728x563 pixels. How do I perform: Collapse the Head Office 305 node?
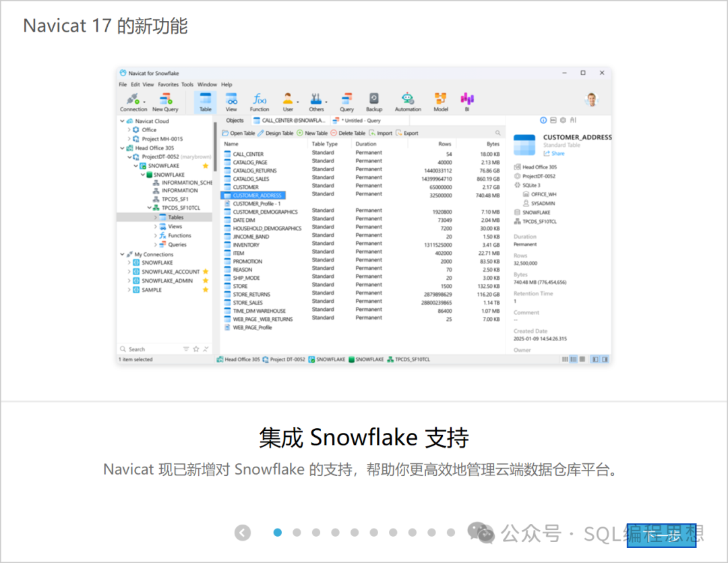(122, 148)
